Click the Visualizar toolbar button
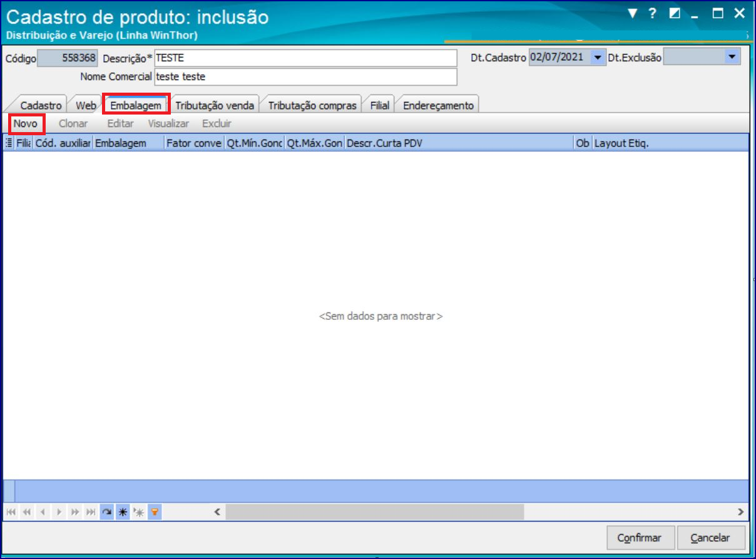Screen dimensions: 756x559 (x=168, y=124)
